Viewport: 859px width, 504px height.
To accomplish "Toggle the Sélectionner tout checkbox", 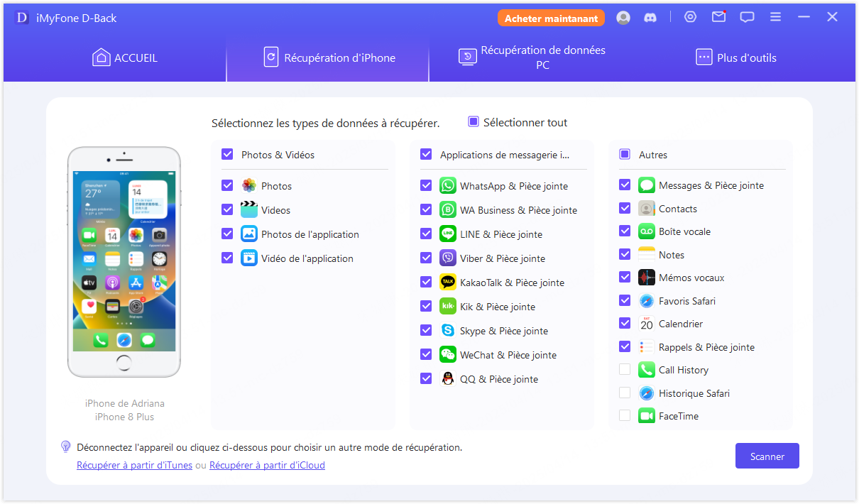I will (474, 122).
